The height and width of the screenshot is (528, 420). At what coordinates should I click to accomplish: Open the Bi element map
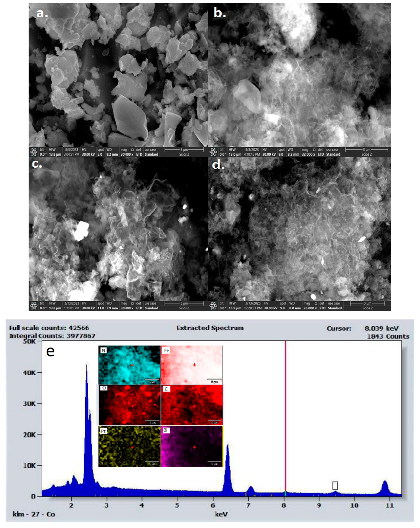pos(191,446)
